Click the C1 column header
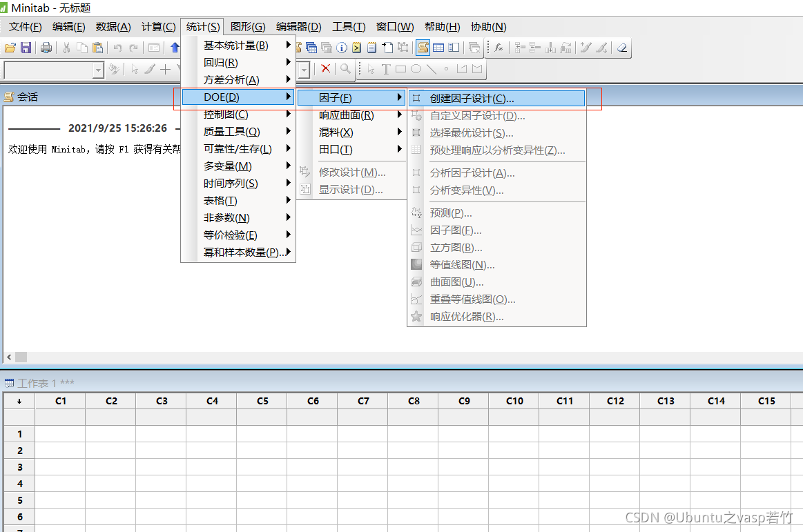The height and width of the screenshot is (532, 803). (x=61, y=401)
